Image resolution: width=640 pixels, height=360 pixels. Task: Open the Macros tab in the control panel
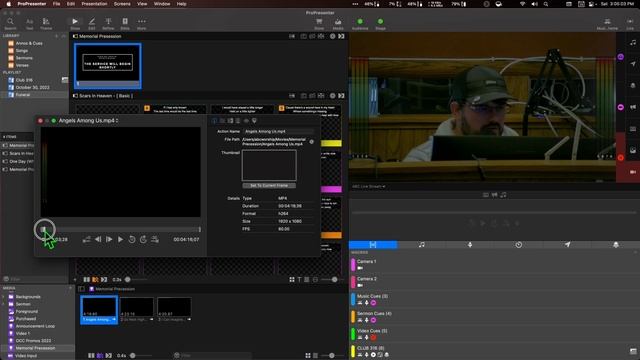pos(373,244)
